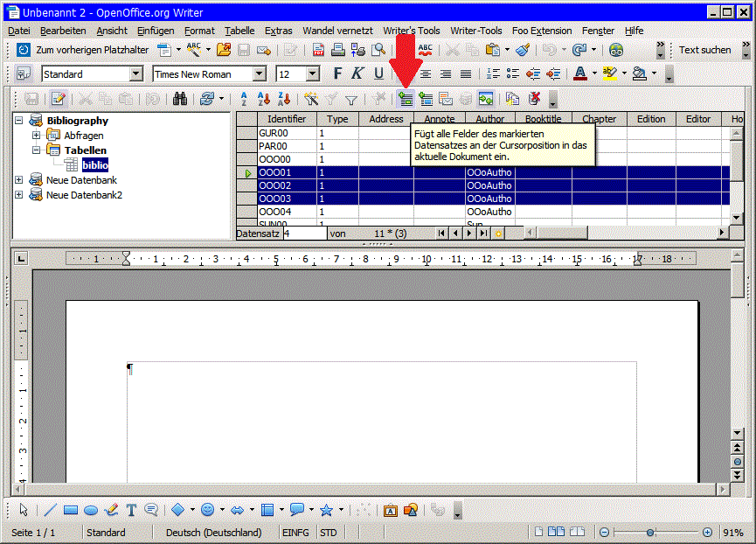Toggle justified text alignment

coord(466,73)
